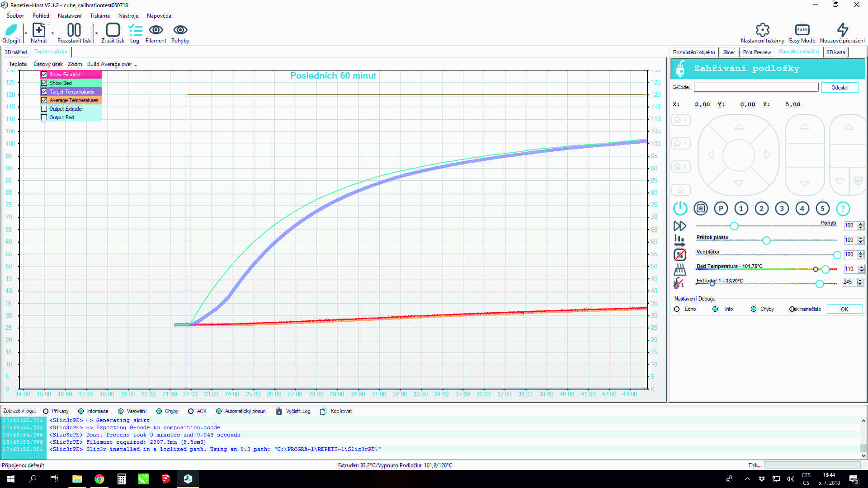Screen dimensions: 868x488
Task: Click the Nahrát load file icon
Action: pos(39,30)
